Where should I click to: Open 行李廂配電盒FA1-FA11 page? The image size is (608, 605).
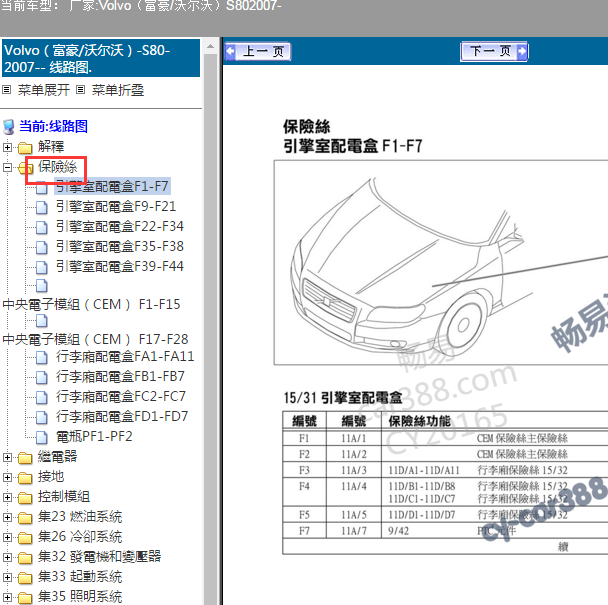tap(125, 356)
